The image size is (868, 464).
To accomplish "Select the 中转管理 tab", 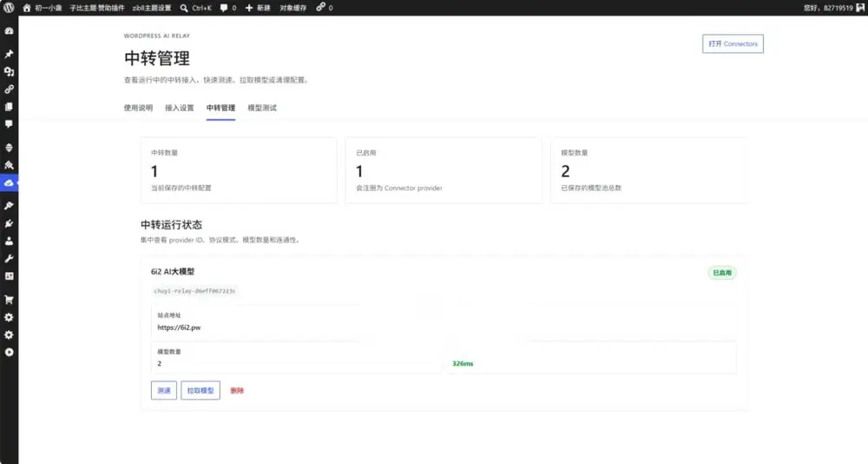I will point(220,108).
